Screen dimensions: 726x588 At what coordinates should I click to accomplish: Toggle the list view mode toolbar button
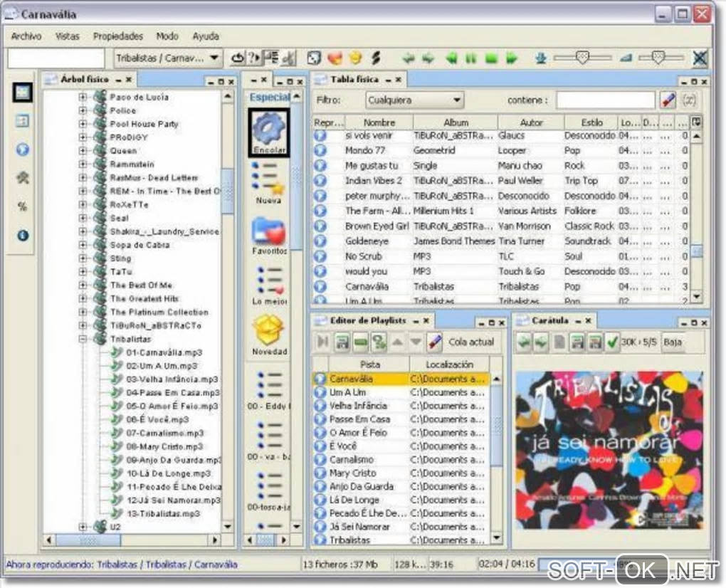click(270, 58)
